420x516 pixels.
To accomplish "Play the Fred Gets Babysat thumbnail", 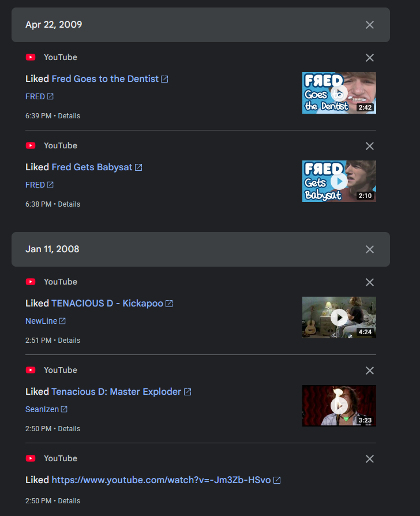I will pos(339,181).
